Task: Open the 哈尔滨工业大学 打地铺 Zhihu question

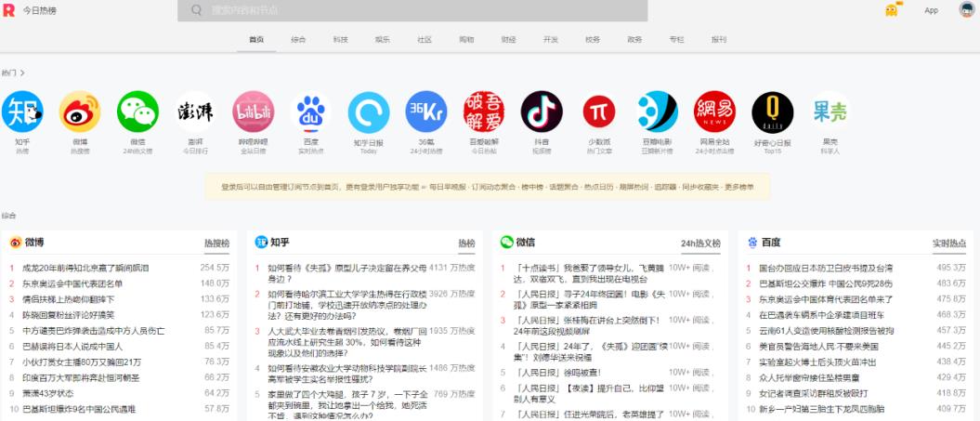Action: pos(347,304)
